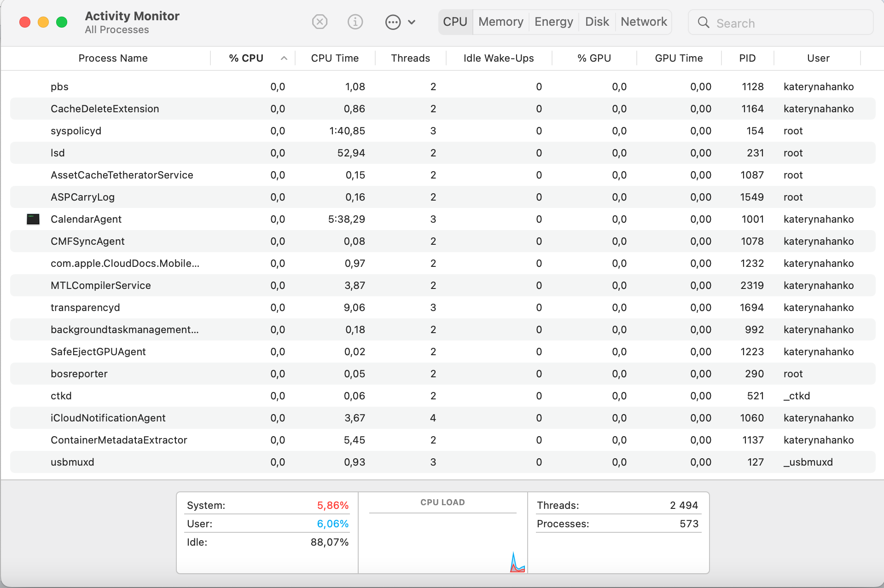The width and height of the screenshot is (884, 588).
Task: Switch to the Energy tab
Action: (554, 22)
